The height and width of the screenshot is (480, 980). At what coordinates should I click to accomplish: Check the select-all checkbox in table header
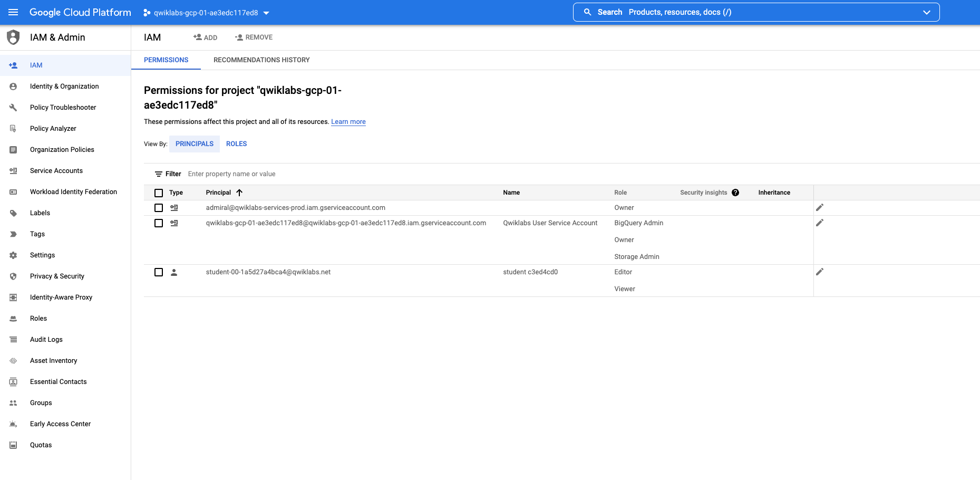coord(159,193)
